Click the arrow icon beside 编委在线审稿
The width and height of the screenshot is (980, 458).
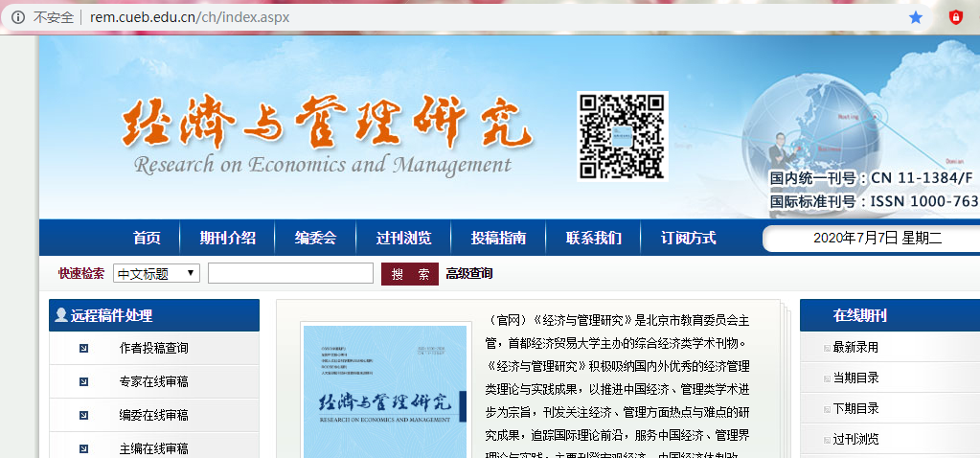(x=83, y=415)
